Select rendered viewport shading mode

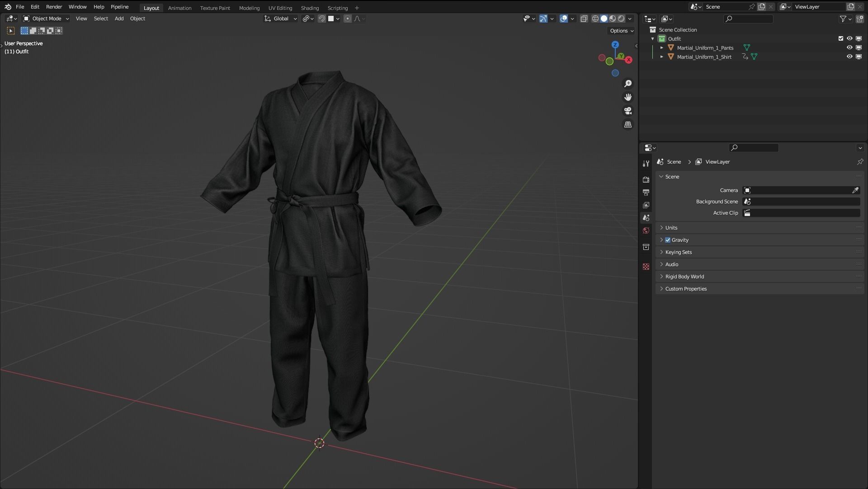pos(621,19)
